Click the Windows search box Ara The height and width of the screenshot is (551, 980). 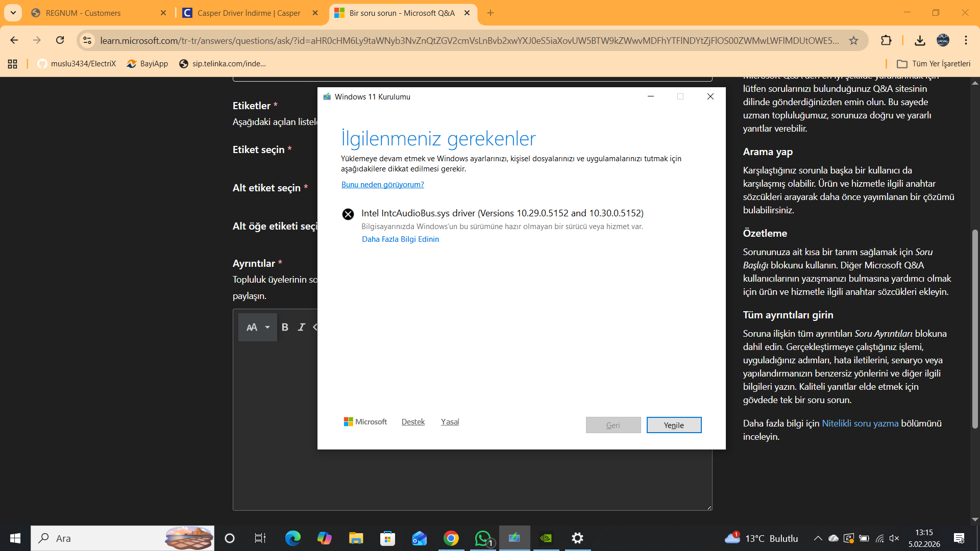122,538
